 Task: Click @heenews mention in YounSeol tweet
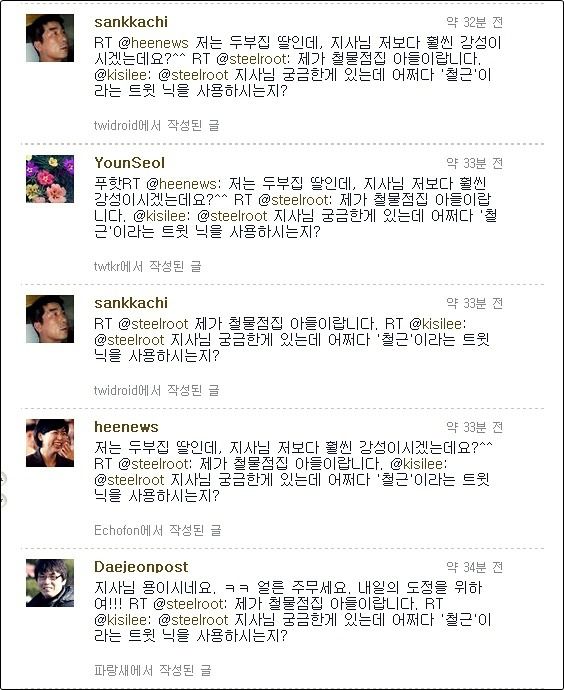(182, 184)
